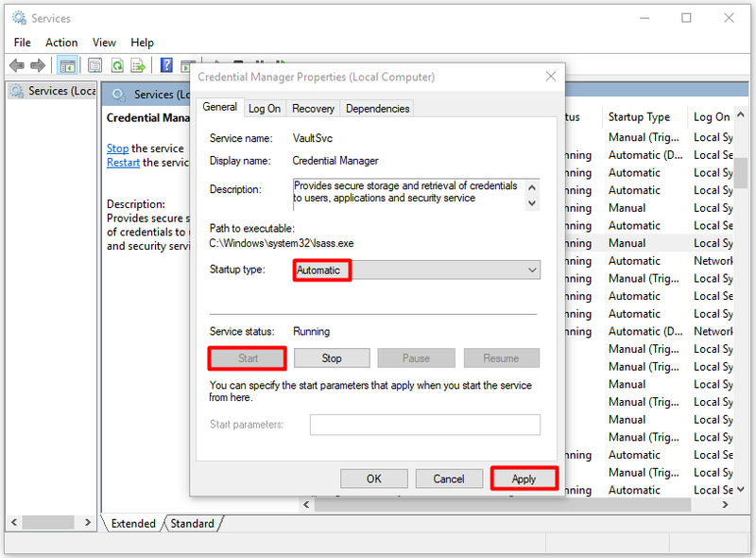The height and width of the screenshot is (558, 756).
Task: Click description box down arrow
Action: pos(532,203)
